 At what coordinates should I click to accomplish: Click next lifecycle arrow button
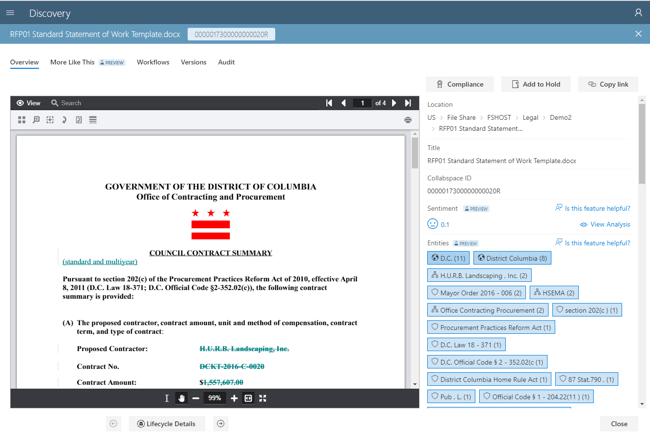pyautogui.click(x=221, y=424)
